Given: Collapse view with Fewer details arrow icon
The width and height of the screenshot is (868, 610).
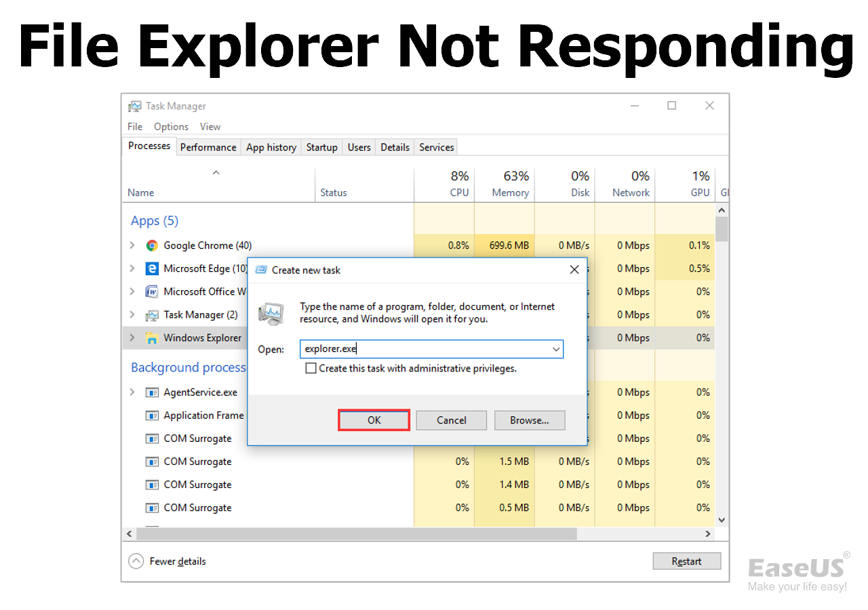Looking at the screenshot, I should (136, 561).
